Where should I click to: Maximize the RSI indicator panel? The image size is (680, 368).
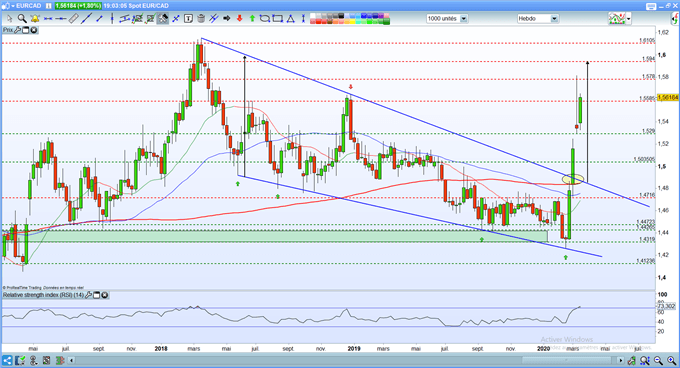pos(97,295)
